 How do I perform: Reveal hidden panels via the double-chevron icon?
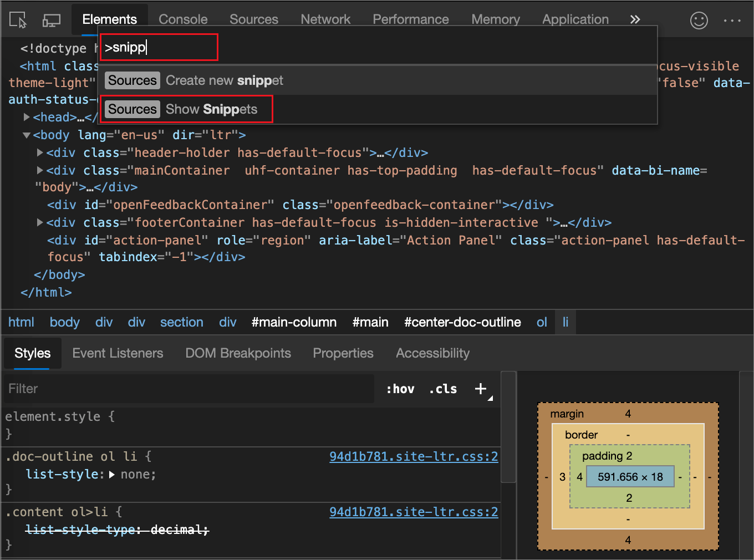point(634,19)
